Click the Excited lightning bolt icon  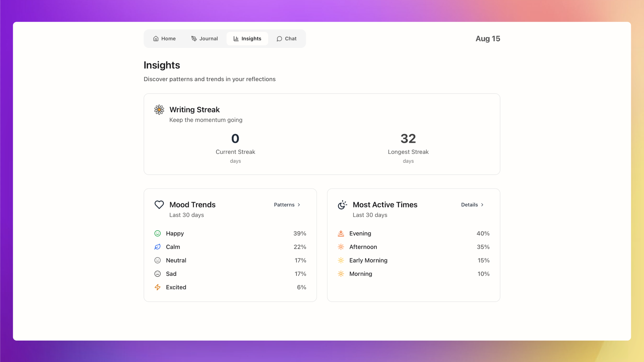157,287
